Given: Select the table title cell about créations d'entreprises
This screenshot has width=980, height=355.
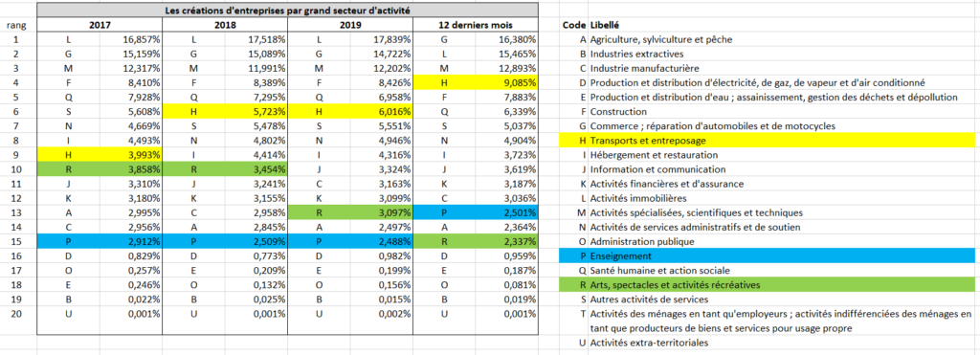Looking at the screenshot, I should (x=287, y=10).
